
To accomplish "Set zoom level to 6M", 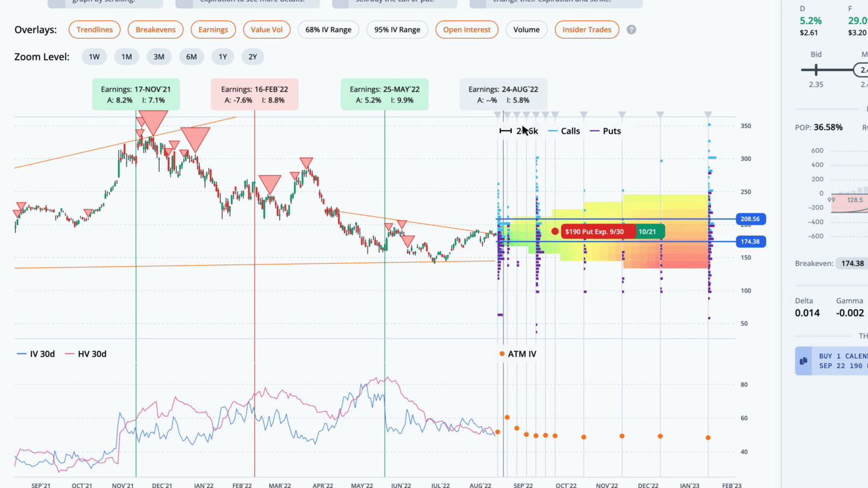I will [x=191, y=57].
